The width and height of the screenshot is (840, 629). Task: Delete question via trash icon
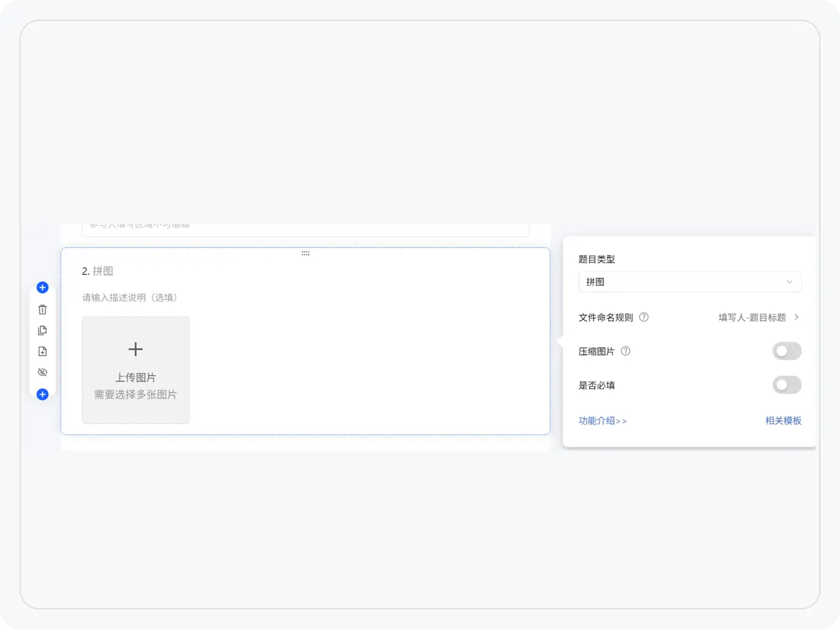pyautogui.click(x=42, y=310)
